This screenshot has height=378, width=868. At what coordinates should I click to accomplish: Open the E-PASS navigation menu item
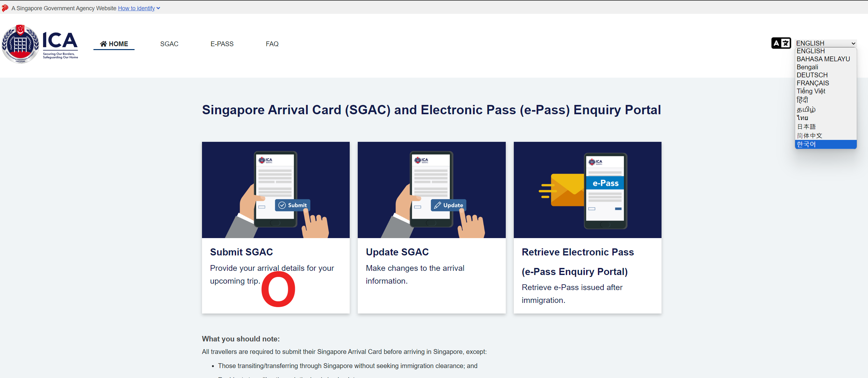pyautogui.click(x=222, y=44)
